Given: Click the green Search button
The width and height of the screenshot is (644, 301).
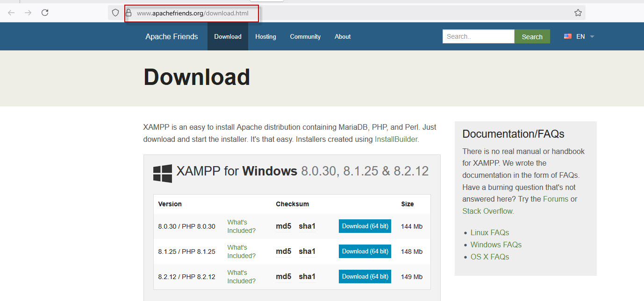Looking at the screenshot, I should [x=532, y=36].
